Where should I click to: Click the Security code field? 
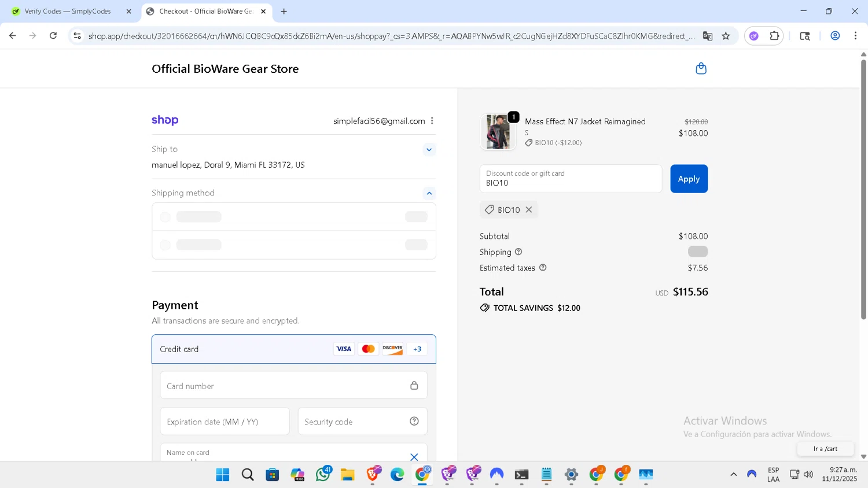click(363, 422)
